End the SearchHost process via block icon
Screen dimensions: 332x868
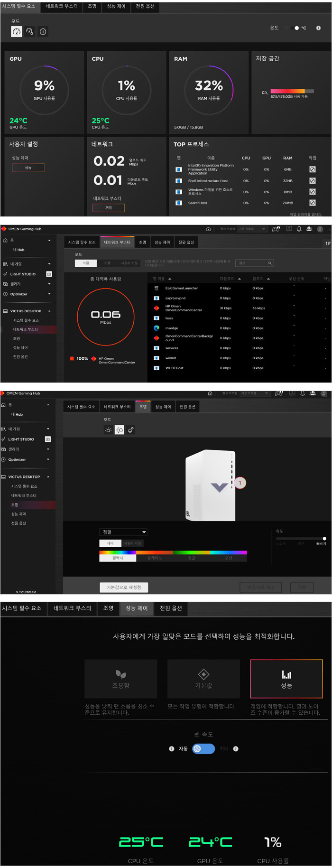[312, 203]
